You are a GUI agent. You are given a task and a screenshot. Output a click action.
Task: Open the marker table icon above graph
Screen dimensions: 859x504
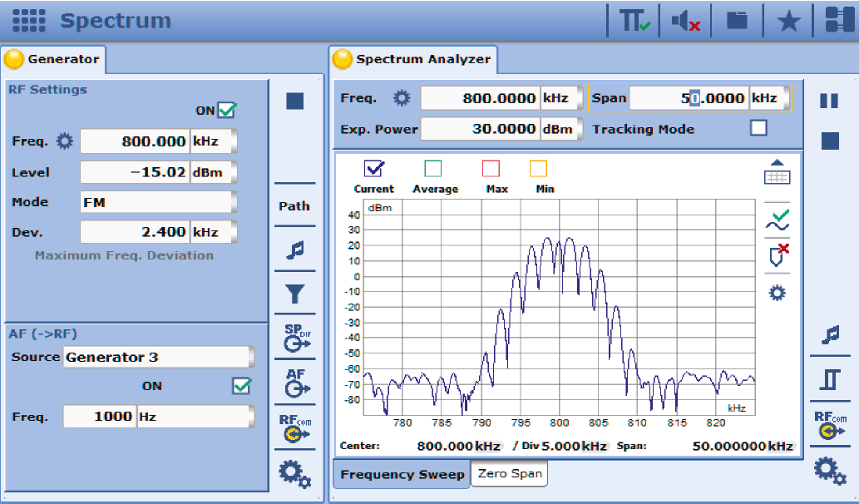777,172
